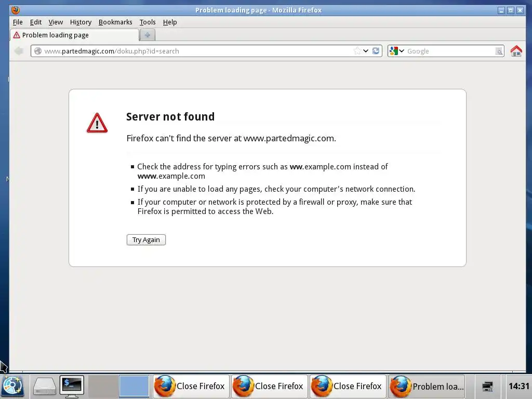Open the disk drive taskbar icon
This screenshot has height=399, width=532.
point(45,387)
